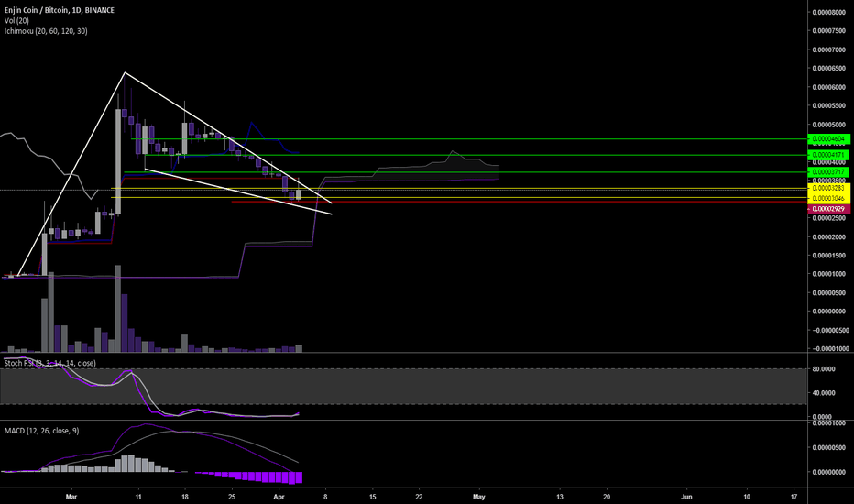Viewport: 854px width, 504px height.
Task: Click the 13 date on the time axis
Action: click(x=560, y=497)
